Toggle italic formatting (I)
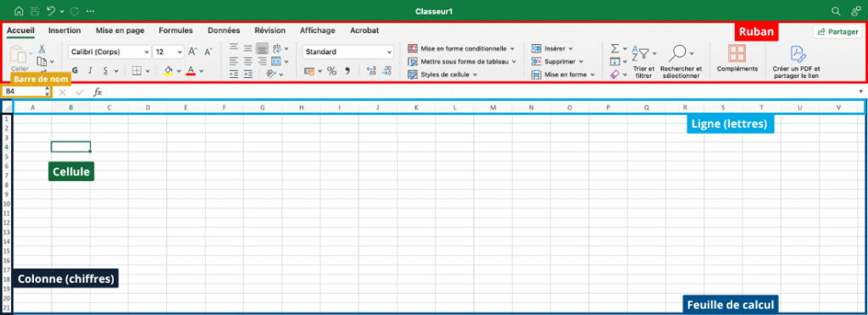868x315 pixels. click(90, 71)
